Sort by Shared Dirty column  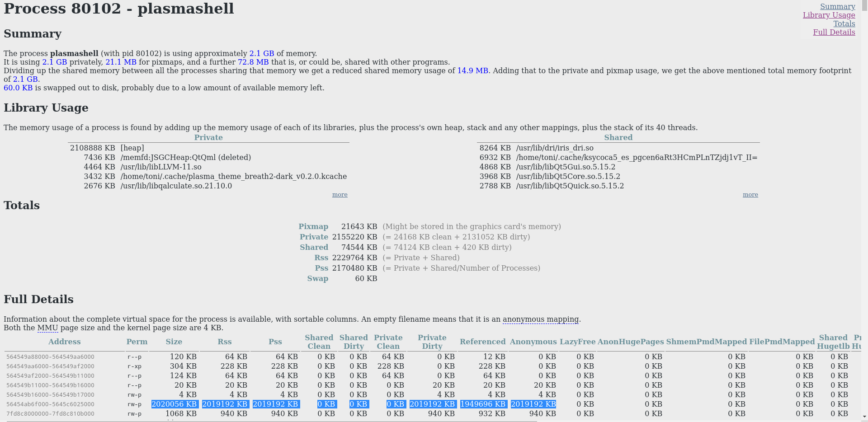pos(354,342)
